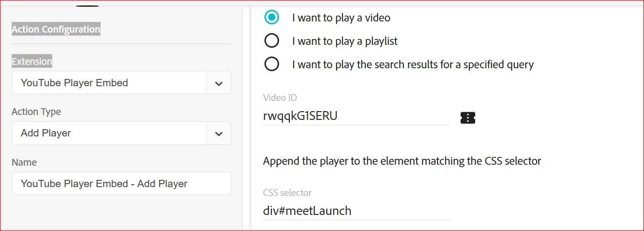This screenshot has width=644, height=231.
Task: Click the search results query label text
Action: tap(413, 64)
